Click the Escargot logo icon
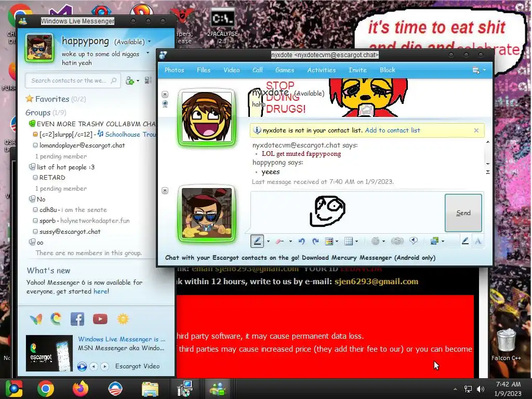This screenshot has height=399, width=532. coord(56,318)
